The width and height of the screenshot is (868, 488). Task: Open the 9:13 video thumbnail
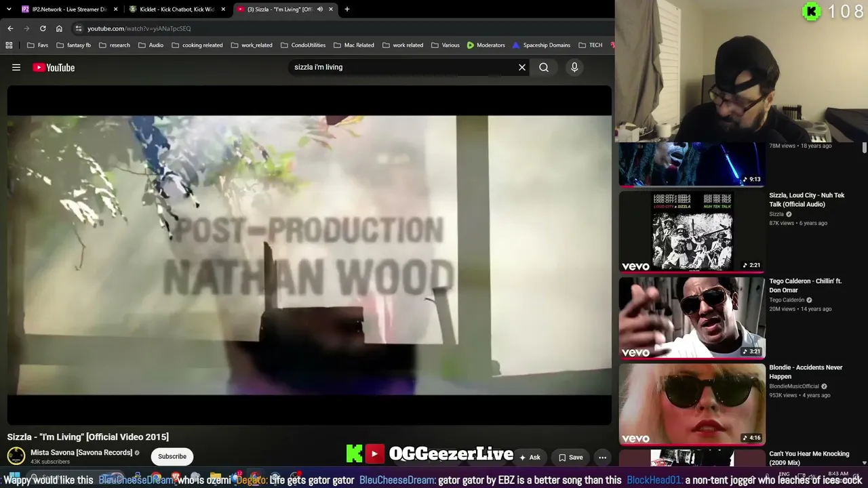coord(692,164)
